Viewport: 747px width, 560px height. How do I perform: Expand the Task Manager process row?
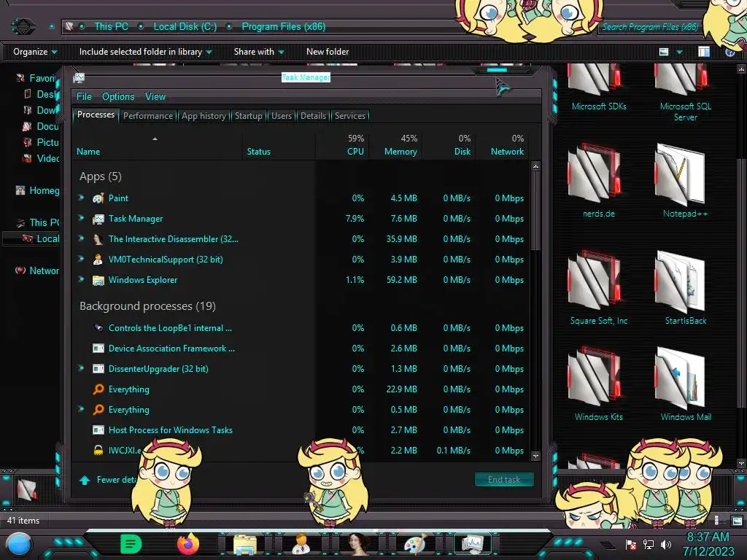click(x=81, y=217)
